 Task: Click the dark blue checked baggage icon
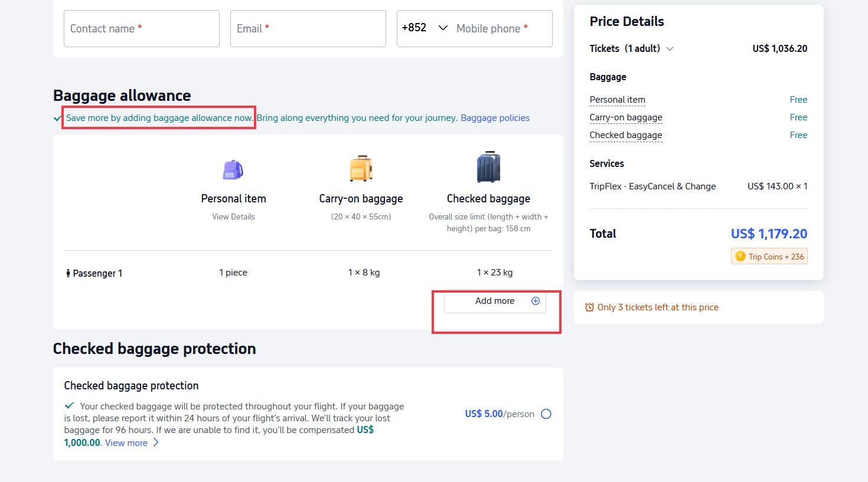(488, 168)
